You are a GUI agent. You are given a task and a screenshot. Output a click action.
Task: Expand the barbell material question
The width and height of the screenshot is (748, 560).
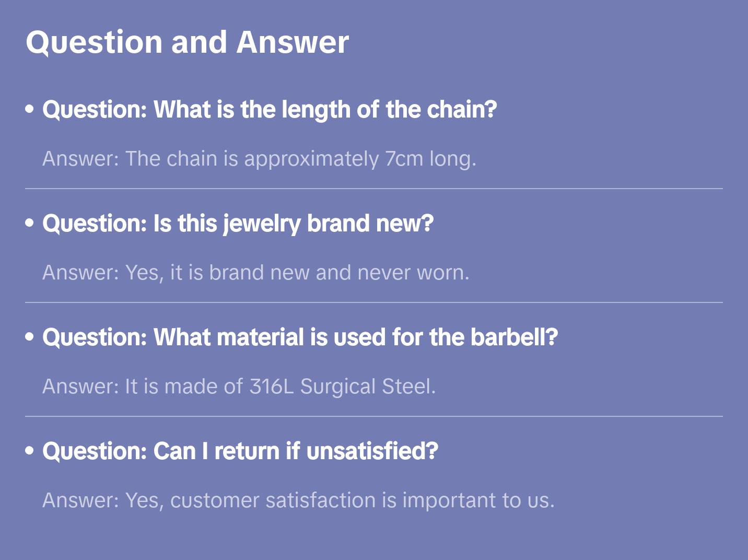point(300,337)
